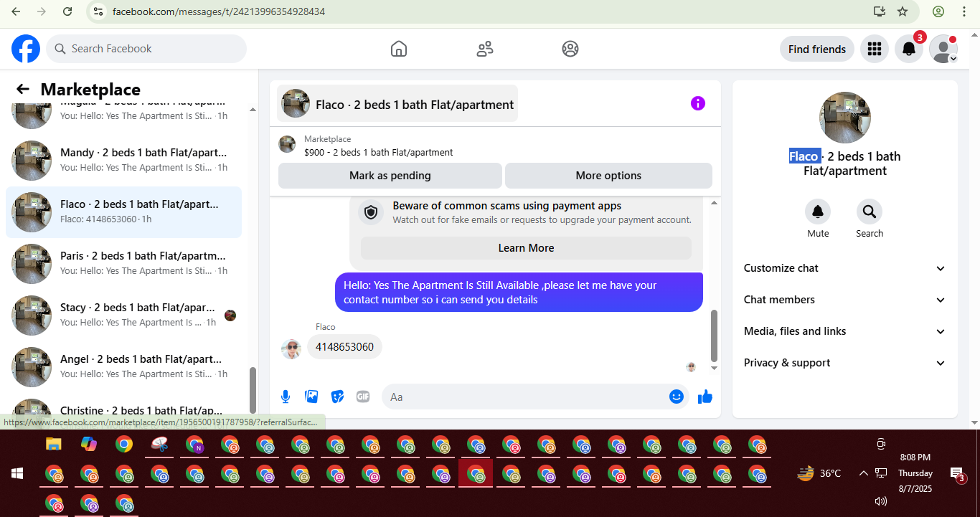Click the taskbar volume speaker icon
This screenshot has height=517, width=980.
tap(881, 501)
